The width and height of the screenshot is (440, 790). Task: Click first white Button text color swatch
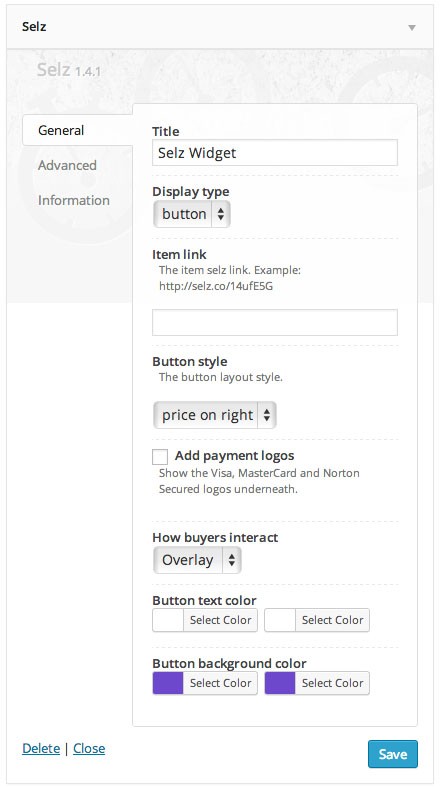pos(168,620)
